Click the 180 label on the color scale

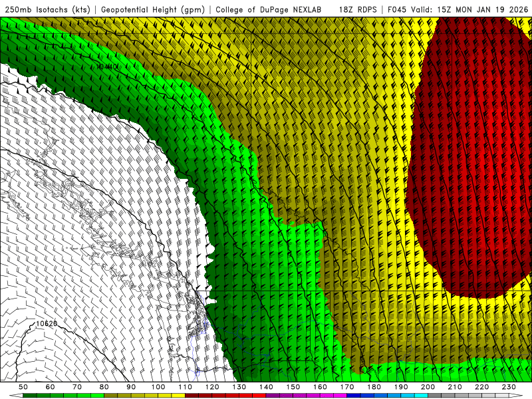point(374,387)
